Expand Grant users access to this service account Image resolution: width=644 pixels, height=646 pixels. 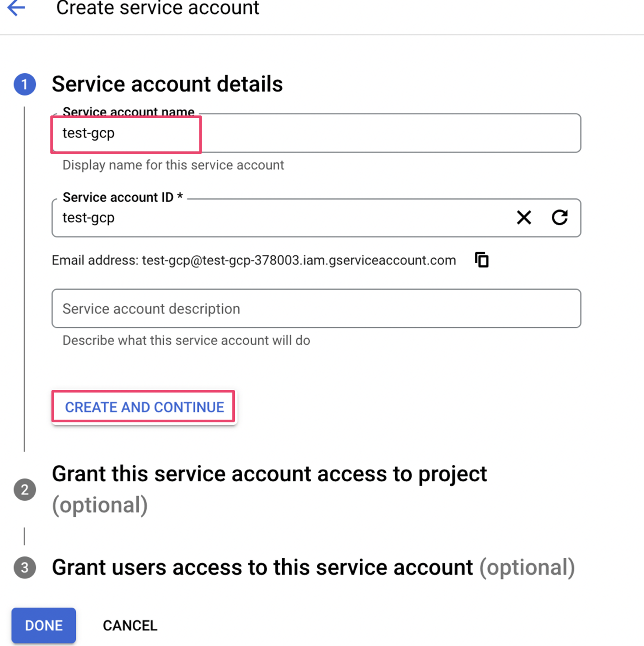point(313,567)
